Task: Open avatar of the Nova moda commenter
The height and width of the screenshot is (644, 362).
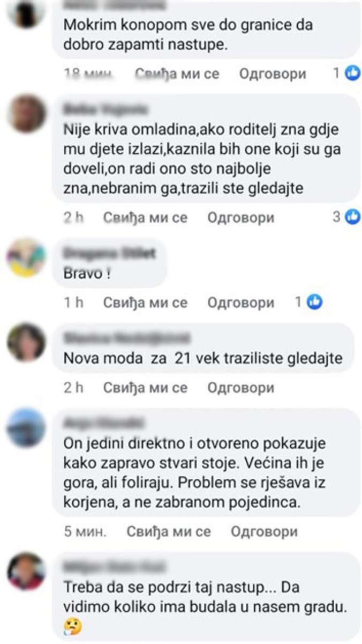Action: pos(27,343)
